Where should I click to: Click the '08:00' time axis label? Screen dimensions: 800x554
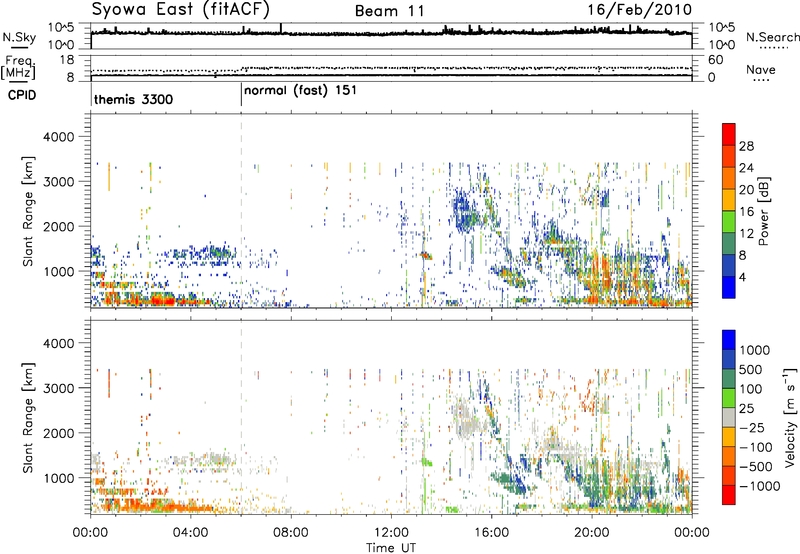pos(291,533)
